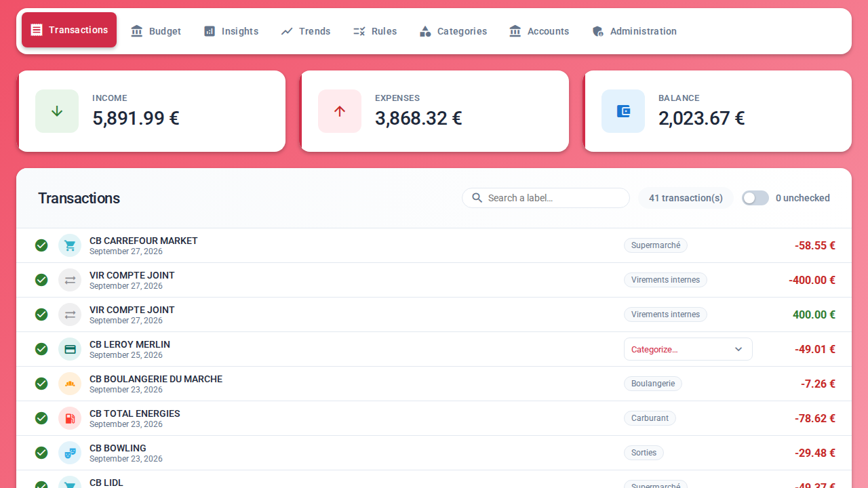
Task: Click the Sorties category tag
Action: click(x=644, y=453)
